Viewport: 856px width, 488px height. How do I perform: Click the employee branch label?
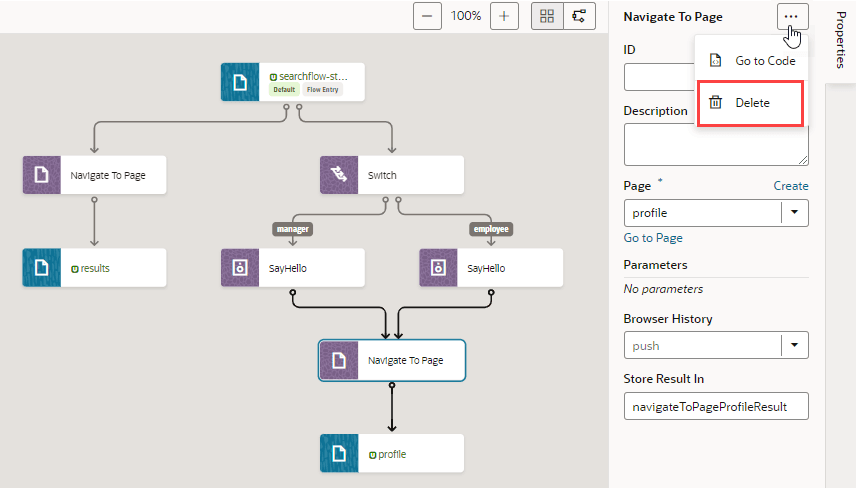click(x=491, y=229)
